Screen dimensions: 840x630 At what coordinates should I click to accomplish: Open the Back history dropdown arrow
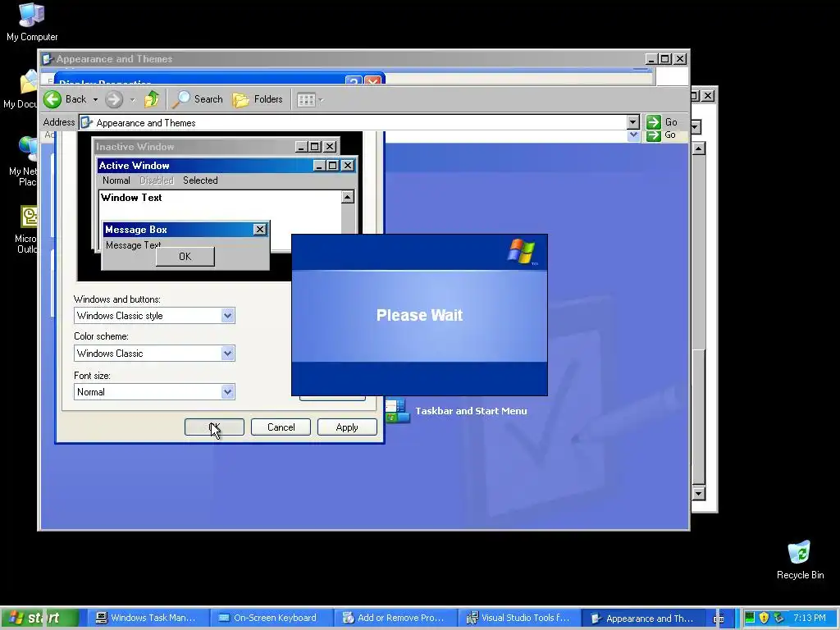[x=95, y=99]
